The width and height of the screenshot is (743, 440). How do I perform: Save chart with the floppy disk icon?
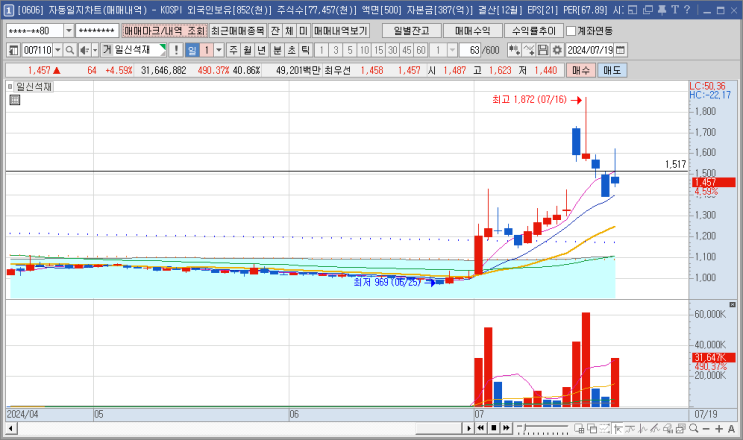(543, 50)
